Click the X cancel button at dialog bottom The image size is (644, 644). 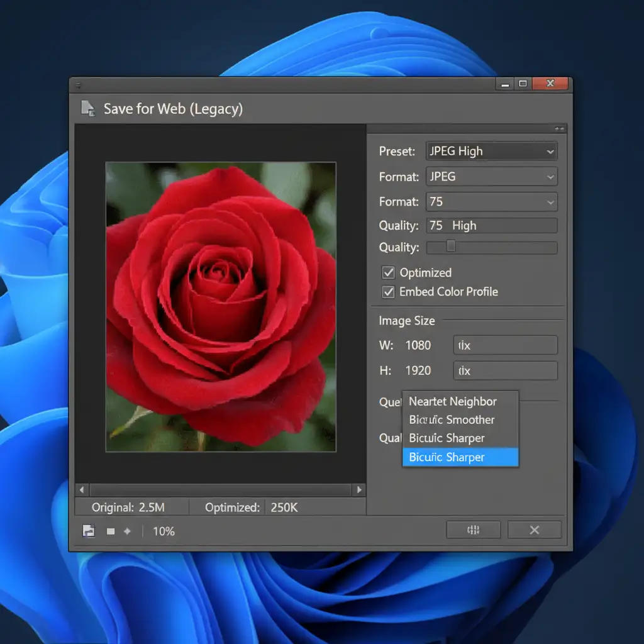[534, 530]
